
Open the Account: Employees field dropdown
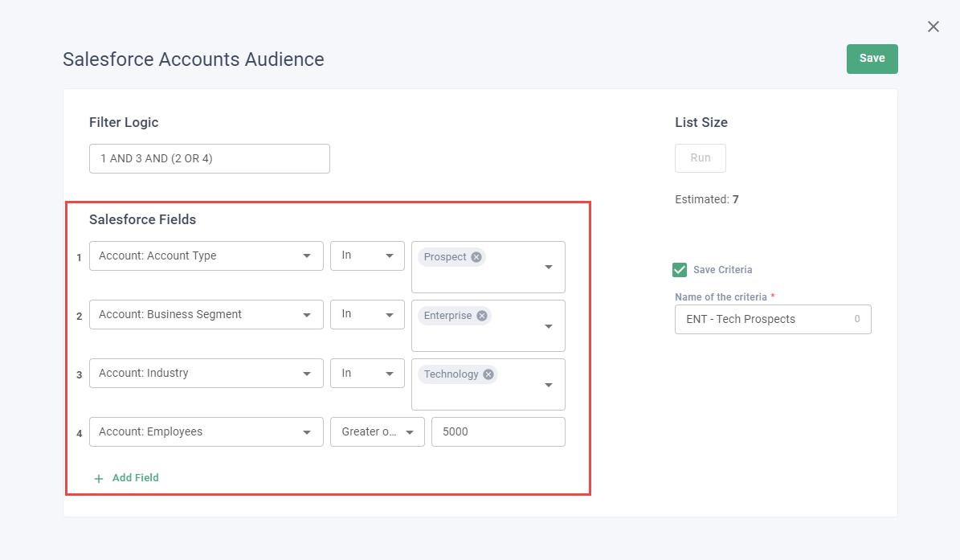[x=206, y=431]
